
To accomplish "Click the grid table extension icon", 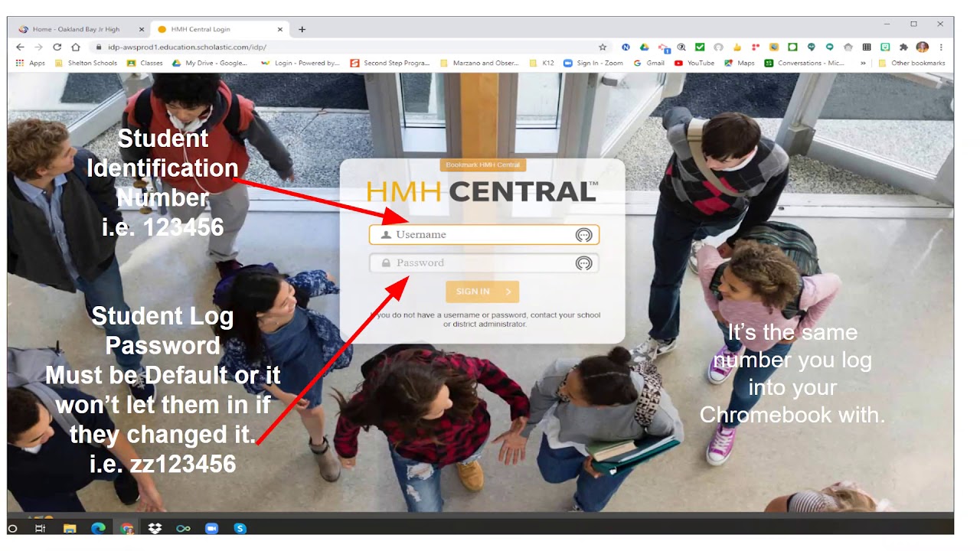I will tap(867, 47).
